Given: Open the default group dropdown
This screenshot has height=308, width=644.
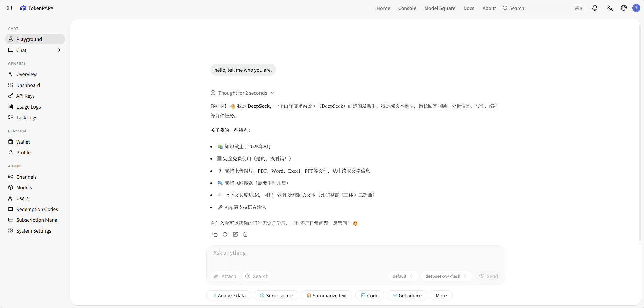Looking at the screenshot, I should (403, 276).
